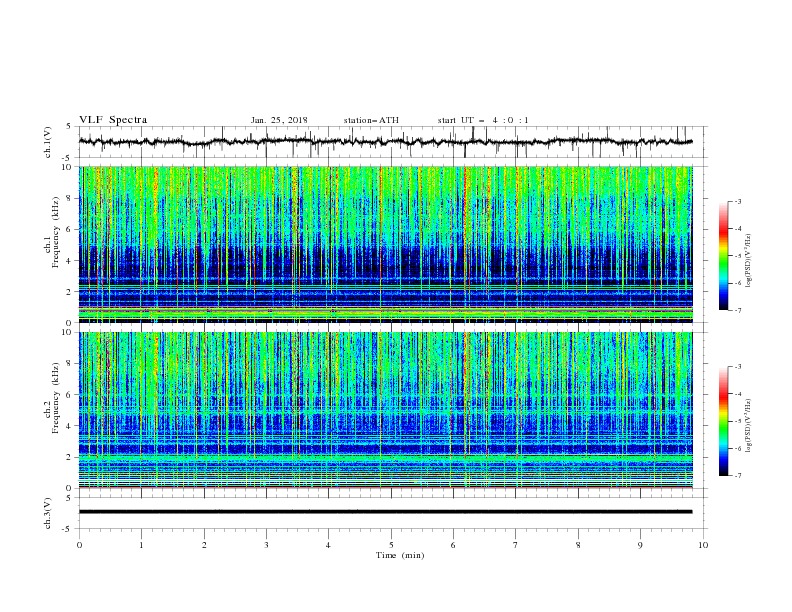This screenshot has height=612, width=792.
Task: Click time axis tick label "1"
Action: pos(141,545)
